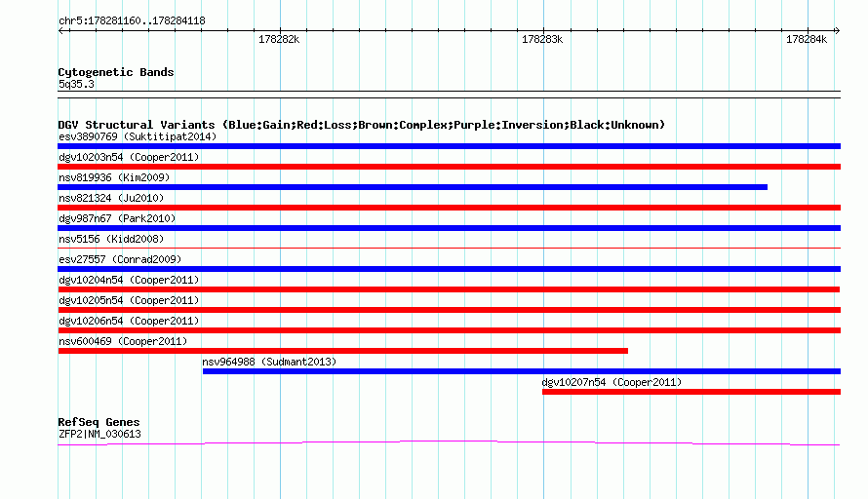Click the dgv10203n54 (Cooper2011) label
The height and width of the screenshot is (499, 868).
129,157
